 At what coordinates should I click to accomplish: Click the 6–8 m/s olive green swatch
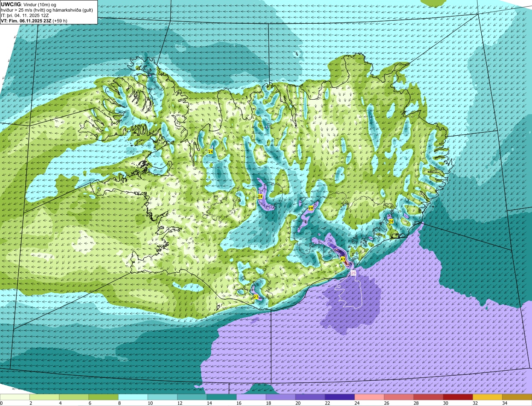coord(103,397)
